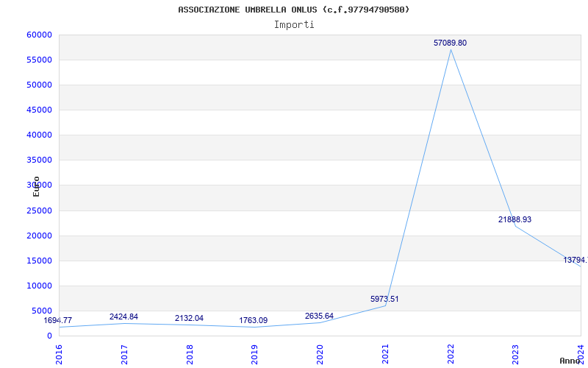Select the 1763.09 data label
The height and width of the screenshot is (368, 588).
tap(253, 321)
